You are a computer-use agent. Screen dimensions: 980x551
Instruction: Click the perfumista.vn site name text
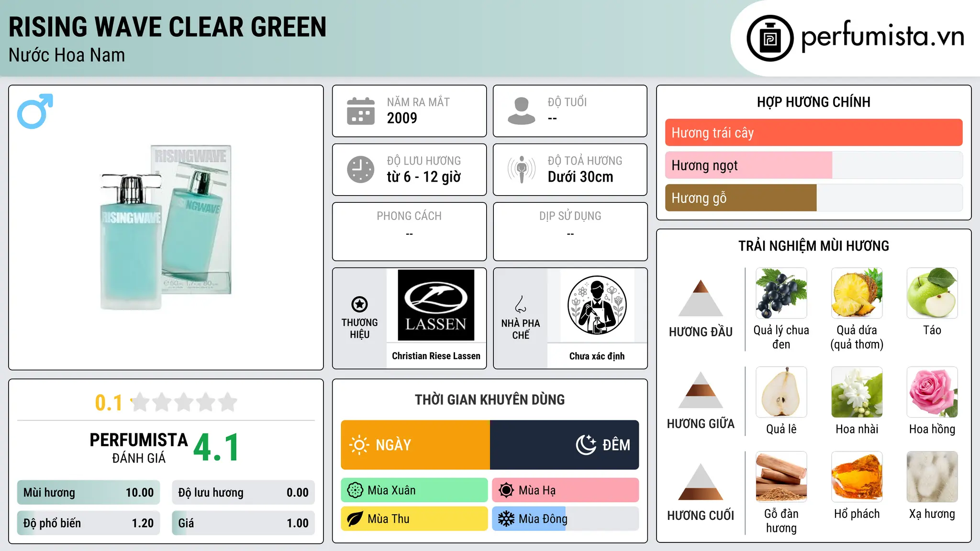(882, 36)
